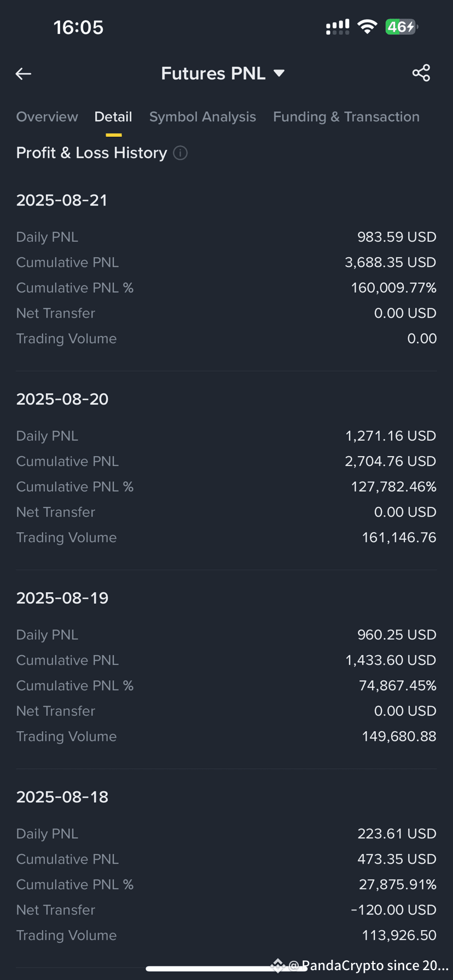Expand the Futures PNL dropdown arrow
The image size is (453, 980).
(279, 73)
